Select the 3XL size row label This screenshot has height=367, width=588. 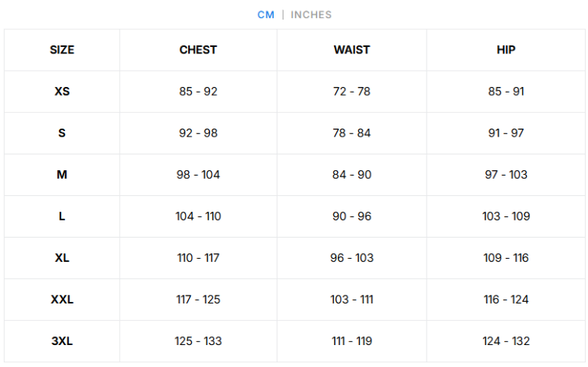(x=62, y=341)
